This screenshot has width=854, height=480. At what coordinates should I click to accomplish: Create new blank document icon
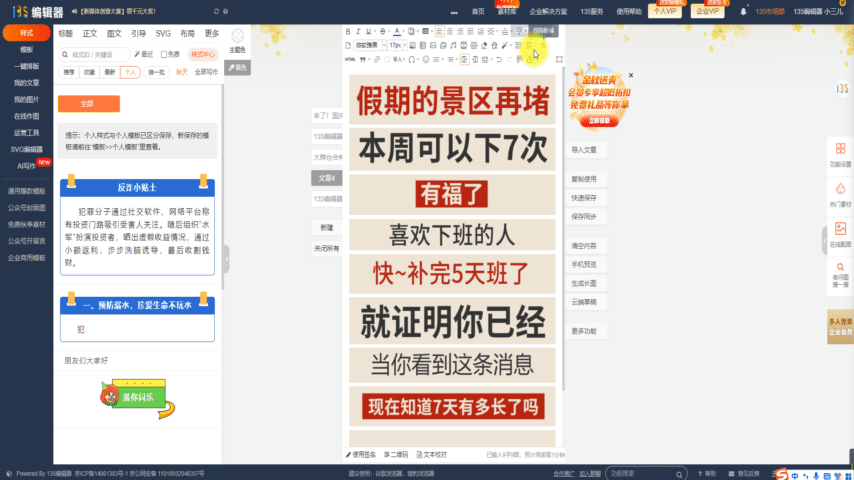(348, 45)
